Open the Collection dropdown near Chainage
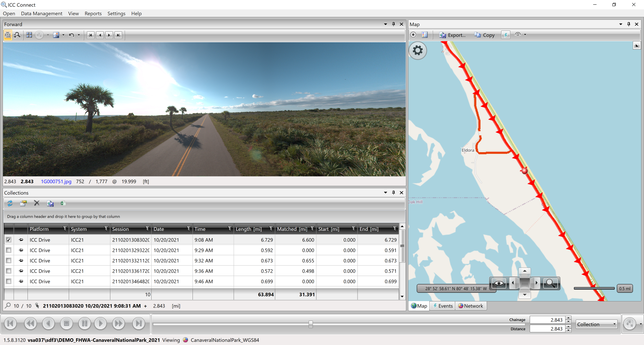Screen dimensions: 644x345 [x=596, y=324]
